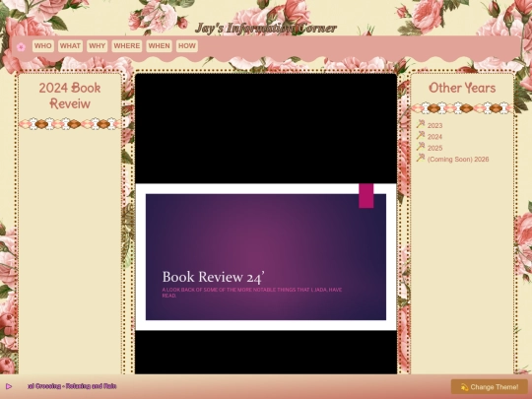Open the WHEN navigation tab
The height and width of the screenshot is (399, 532).
(160, 45)
